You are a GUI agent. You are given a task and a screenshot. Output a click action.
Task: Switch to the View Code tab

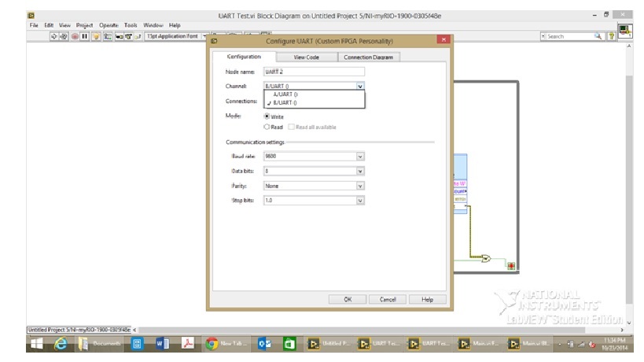(x=307, y=57)
